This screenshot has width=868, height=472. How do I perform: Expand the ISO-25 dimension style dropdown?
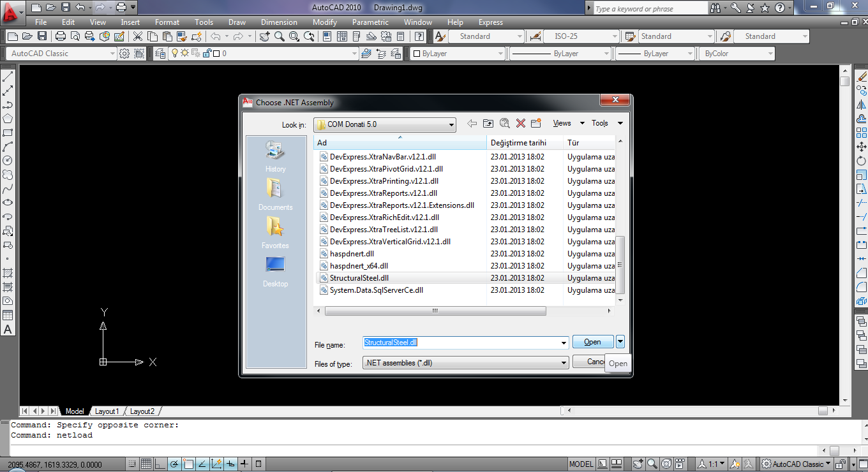pyautogui.click(x=615, y=36)
